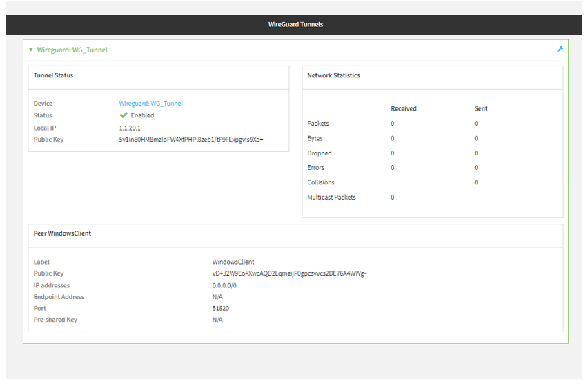Click the Bytes row label
Screen dimensions: 588x384
pos(315,139)
